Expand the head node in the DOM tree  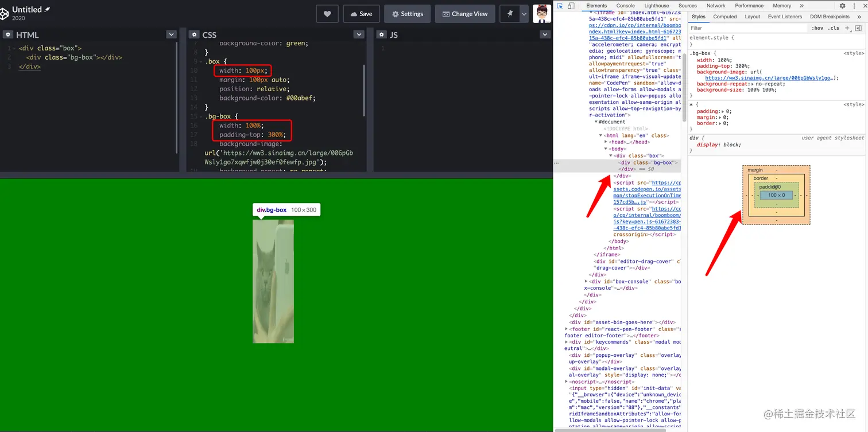tap(606, 142)
